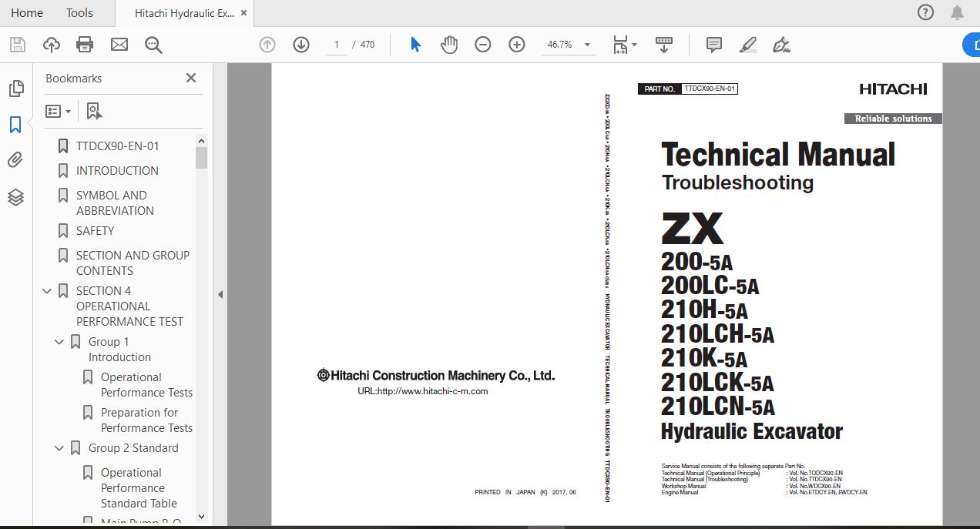Go to previous page arrow
The height and width of the screenshot is (529, 980).
pos(267,45)
